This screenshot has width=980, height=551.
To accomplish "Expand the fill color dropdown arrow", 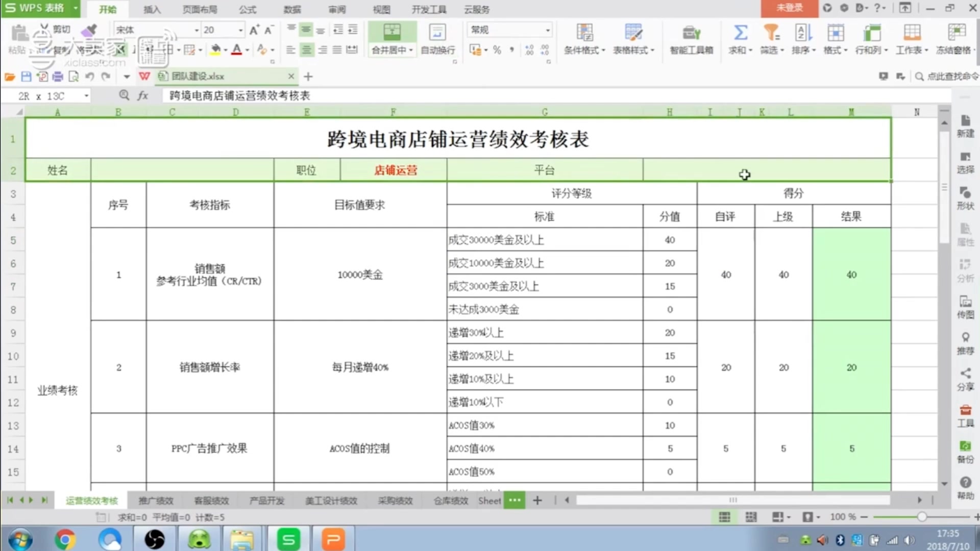I will (x=225, y=50).
